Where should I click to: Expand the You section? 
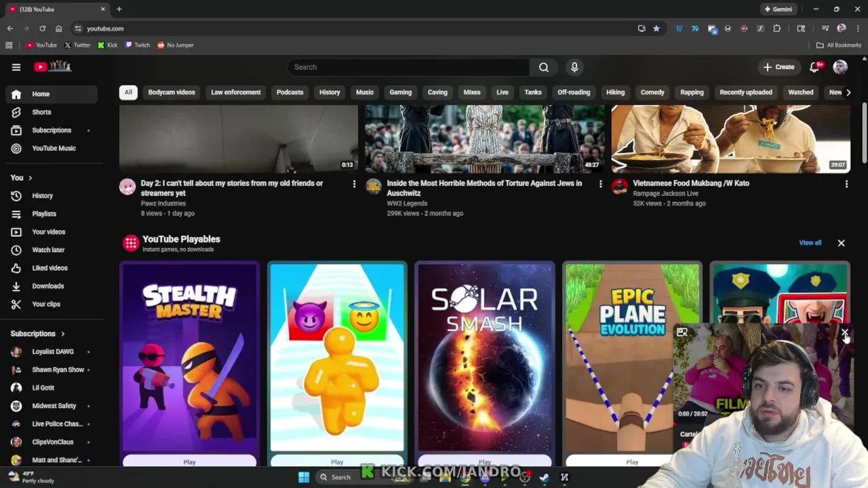click(22, 178)
